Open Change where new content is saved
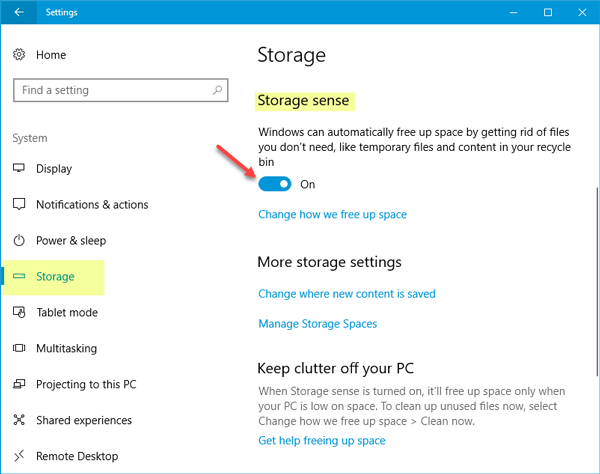600x474 pixels. point(346,294)
